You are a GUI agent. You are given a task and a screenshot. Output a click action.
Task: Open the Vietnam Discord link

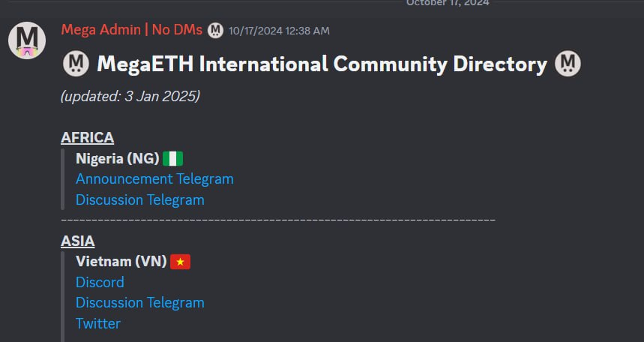[x=100, y=282]
